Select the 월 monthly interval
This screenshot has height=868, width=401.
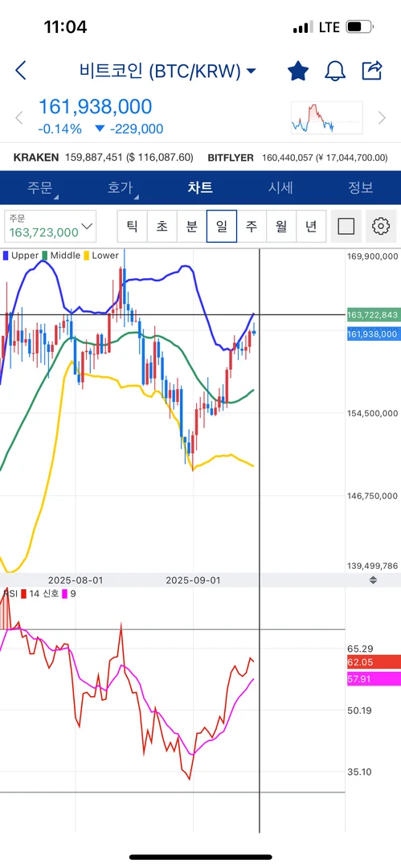tap(281, 226)
